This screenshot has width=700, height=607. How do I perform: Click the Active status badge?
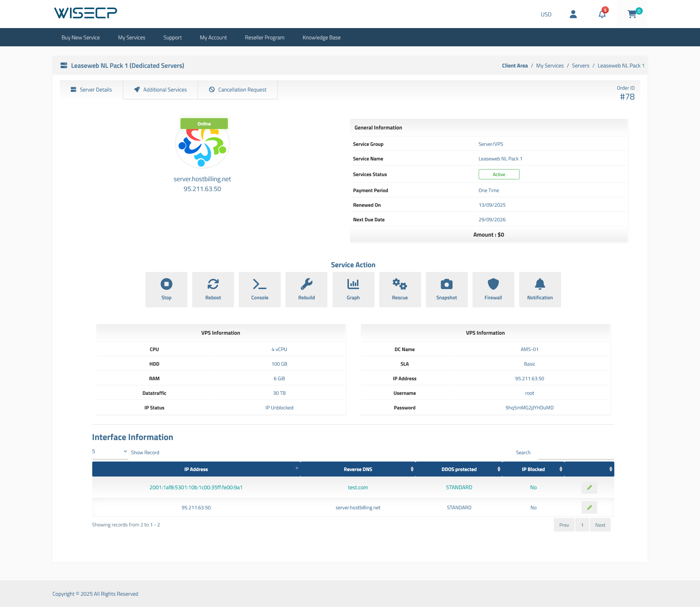(x=499, y=174)
